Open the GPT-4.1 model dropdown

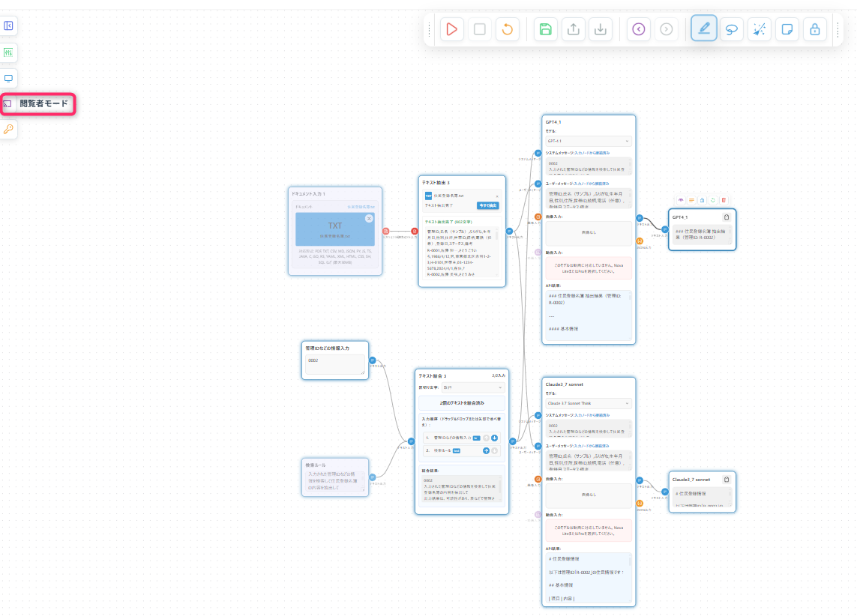pos(588,141)
